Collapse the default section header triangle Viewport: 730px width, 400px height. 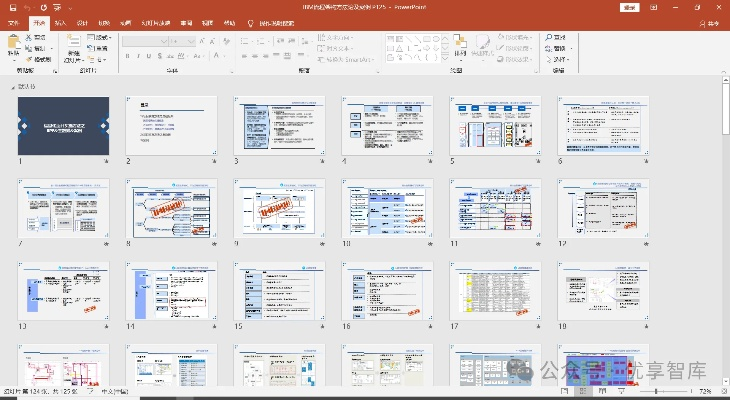pos(13,87)
